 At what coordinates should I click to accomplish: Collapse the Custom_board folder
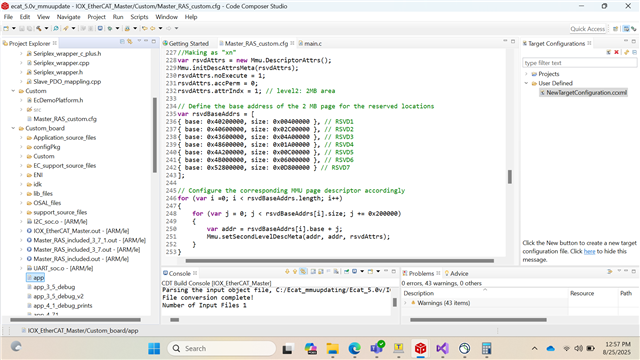point(13,128)
